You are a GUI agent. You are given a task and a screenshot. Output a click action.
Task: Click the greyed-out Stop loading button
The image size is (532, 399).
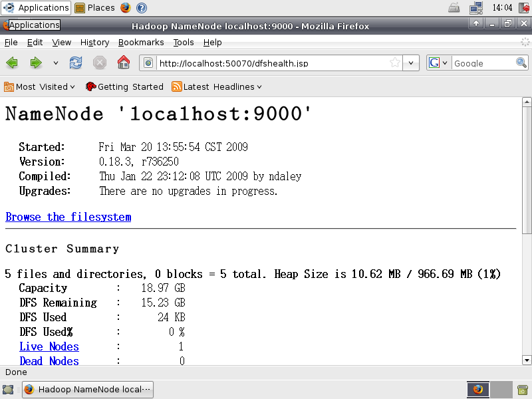click(100, 63)
